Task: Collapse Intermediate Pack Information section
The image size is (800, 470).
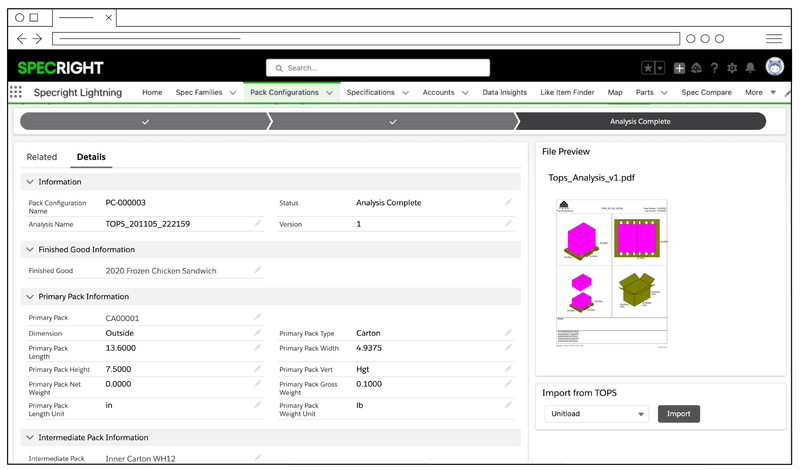Action: (x=30, y=437)
